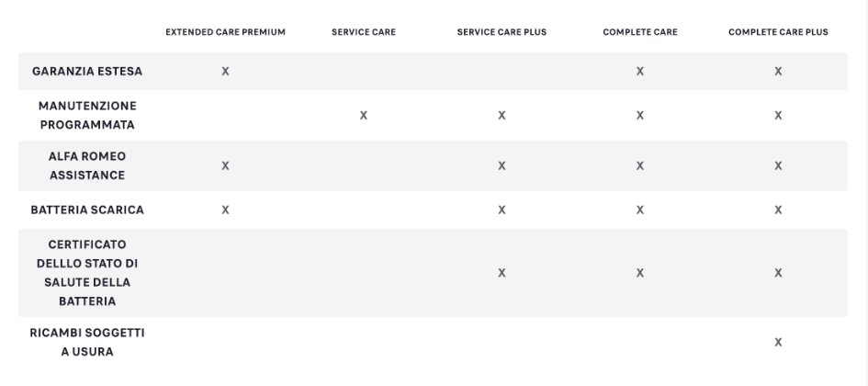Click X for battery certificate under Complete Care Plus
This screenshot has width=868, height=386.
(x=778, y=273)
